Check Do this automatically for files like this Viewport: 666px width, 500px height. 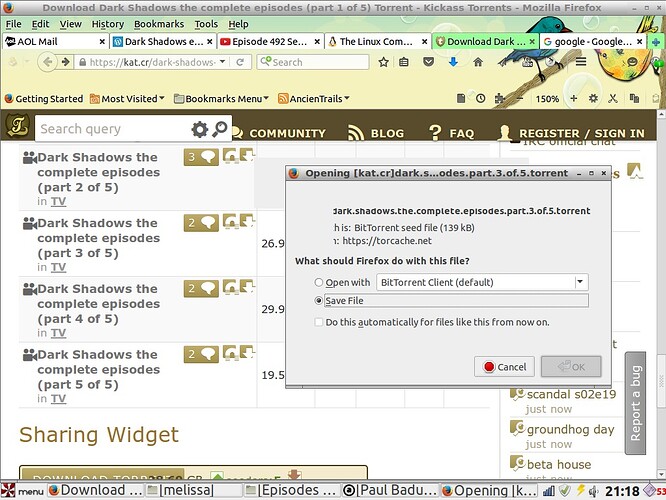click(x=319, y=322)
